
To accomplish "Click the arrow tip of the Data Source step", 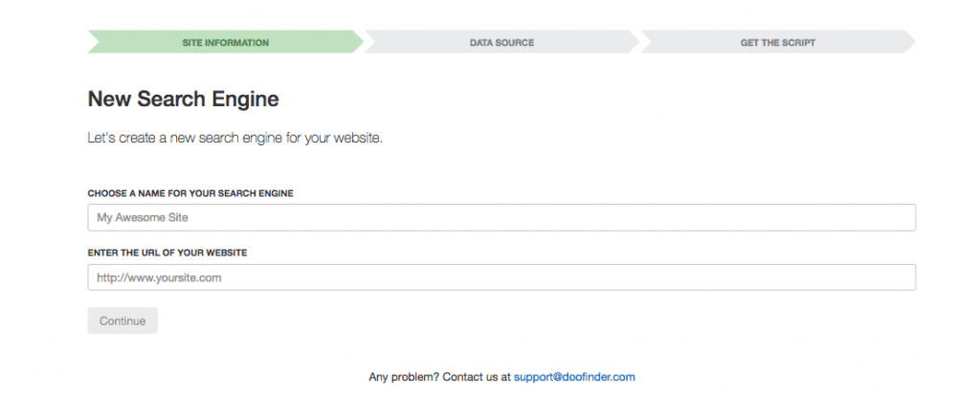I will tap(634, 42).
